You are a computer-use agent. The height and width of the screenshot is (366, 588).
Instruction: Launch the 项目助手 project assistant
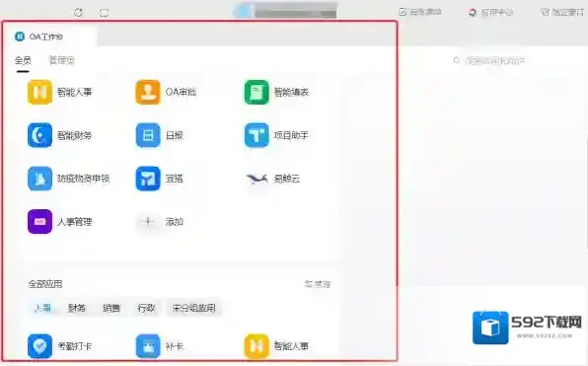[276, 135]
